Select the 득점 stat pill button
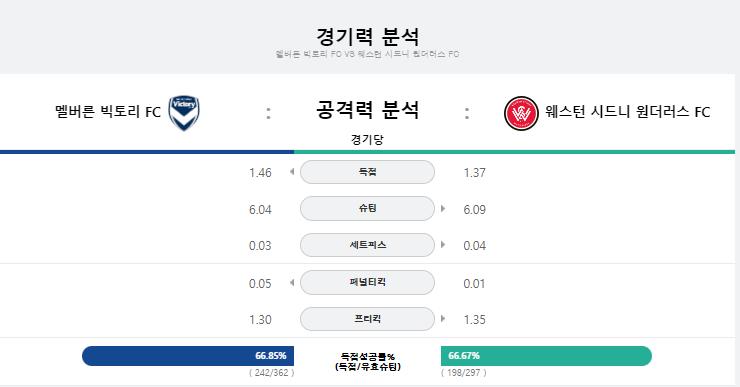Image resolution: width=740 pixels, height=387 pixels. click(x=367, y=172)
